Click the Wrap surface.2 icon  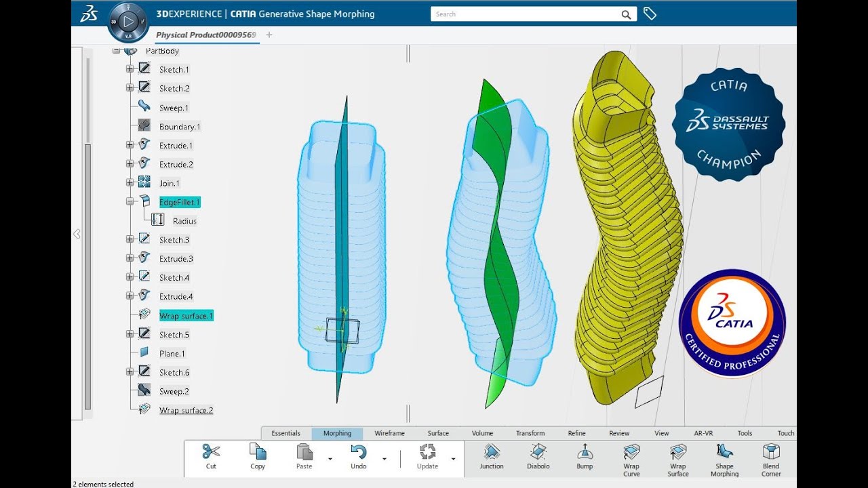point(144,409)
